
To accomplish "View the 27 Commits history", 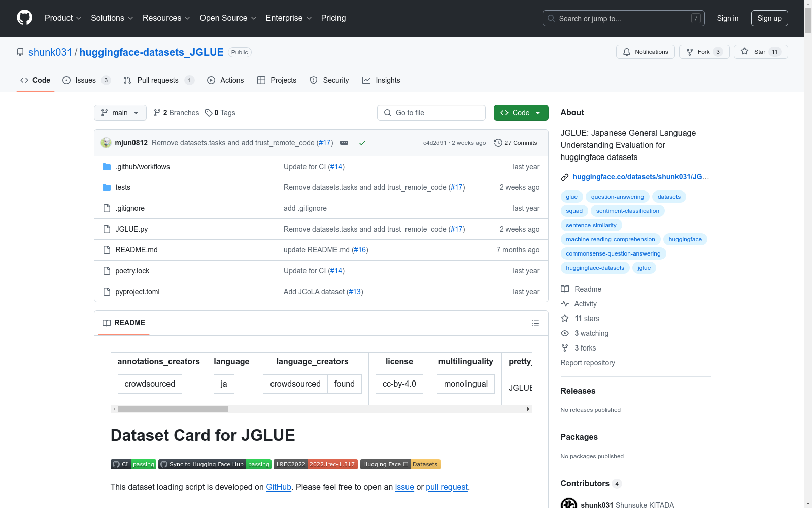I will (x=516, y=143).
